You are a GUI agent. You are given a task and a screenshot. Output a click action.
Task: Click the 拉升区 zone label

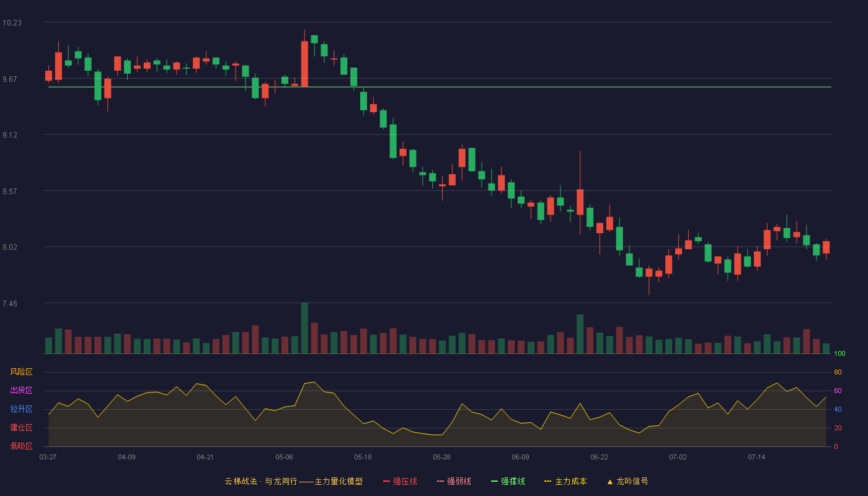pos(21,409)
